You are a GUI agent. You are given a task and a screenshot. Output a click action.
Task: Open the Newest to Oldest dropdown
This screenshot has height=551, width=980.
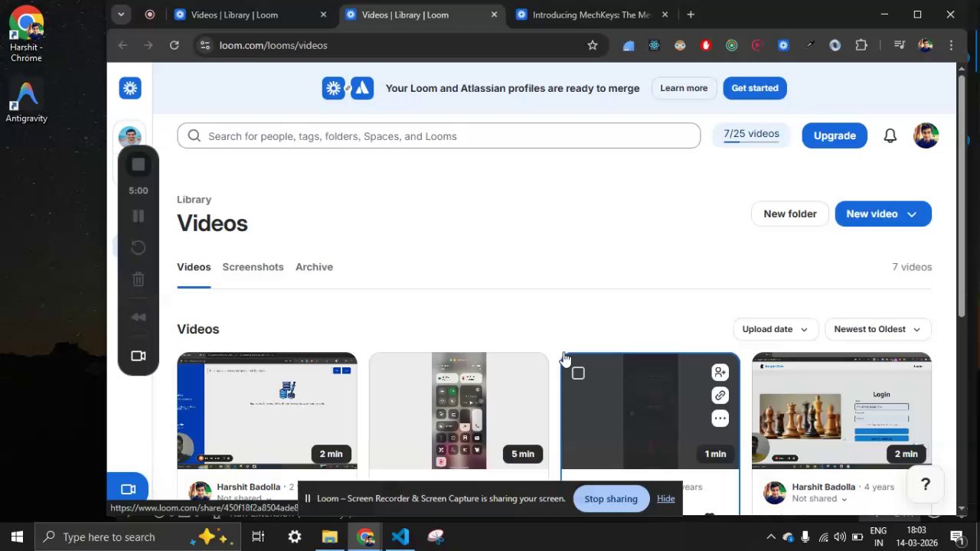[x=877, y=329]
